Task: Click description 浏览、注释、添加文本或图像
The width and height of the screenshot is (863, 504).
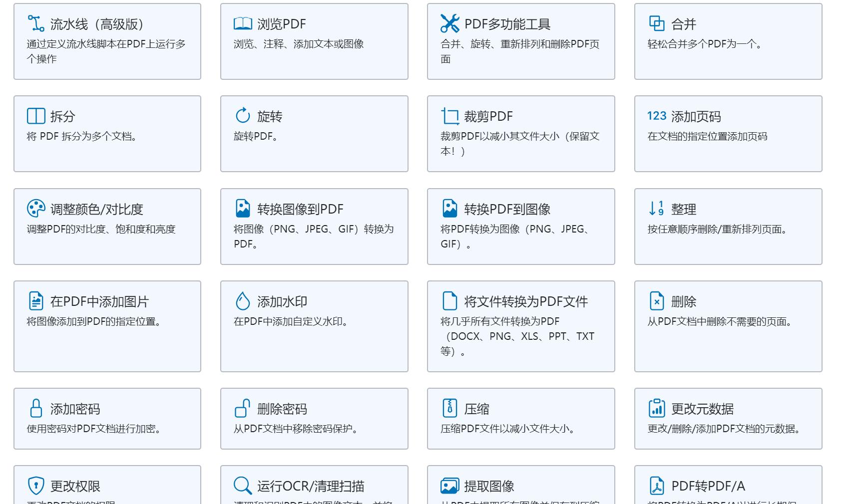Action: [x=299, y=44]
